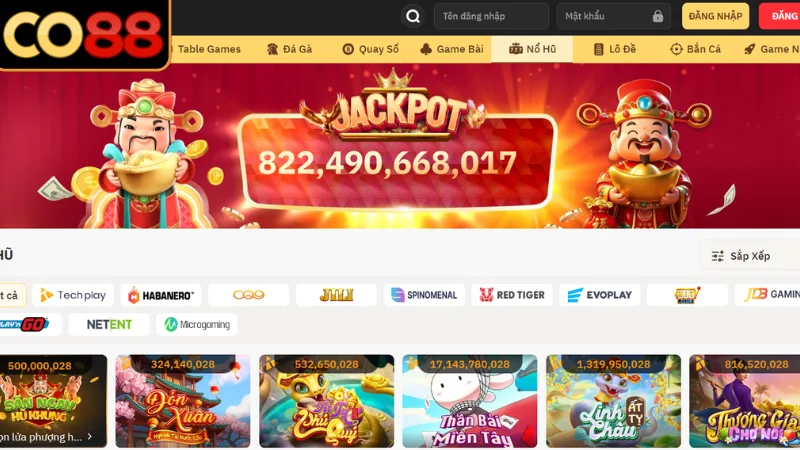800x450 pixels.
Task: Click the padlock icon in password field
Action: [658, 16]
